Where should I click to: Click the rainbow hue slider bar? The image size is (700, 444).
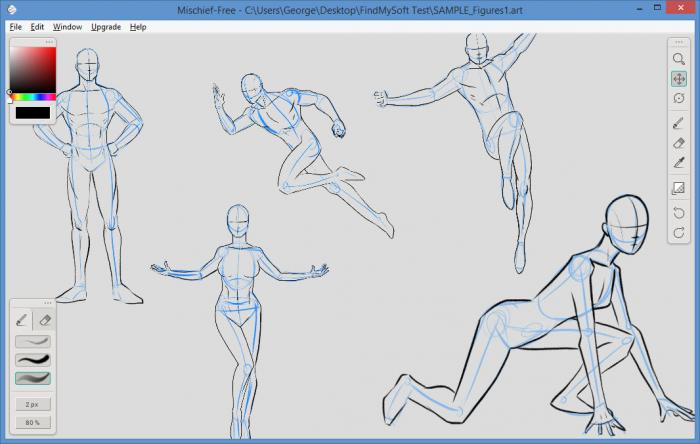33,97
